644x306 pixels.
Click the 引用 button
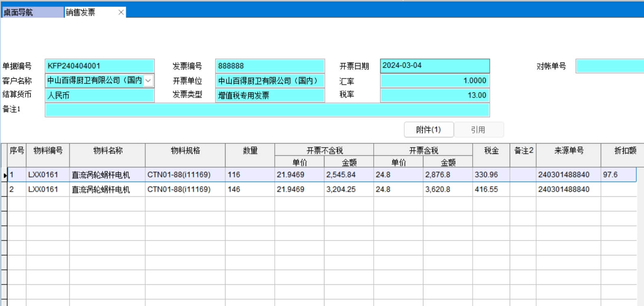(x=478, y=130)
